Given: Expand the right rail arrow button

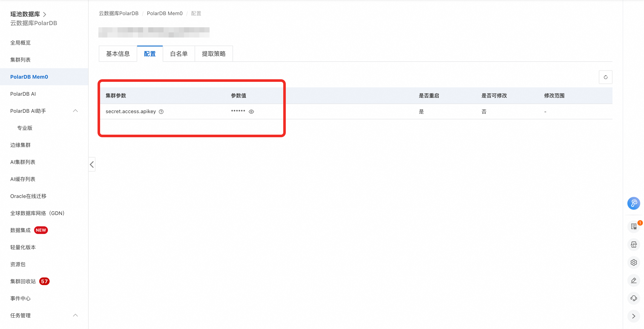Looking at the screenshot, I should [634, 316].
